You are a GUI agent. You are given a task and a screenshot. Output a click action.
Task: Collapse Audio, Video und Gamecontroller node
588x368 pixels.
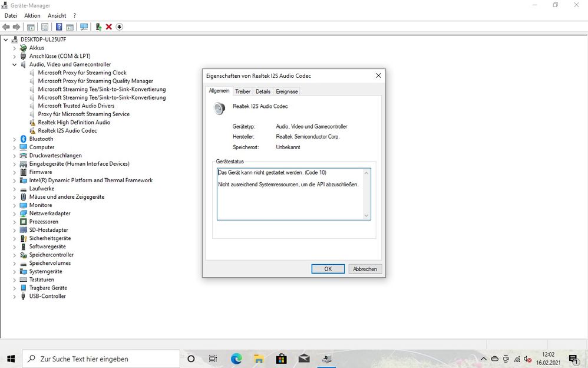15,65
